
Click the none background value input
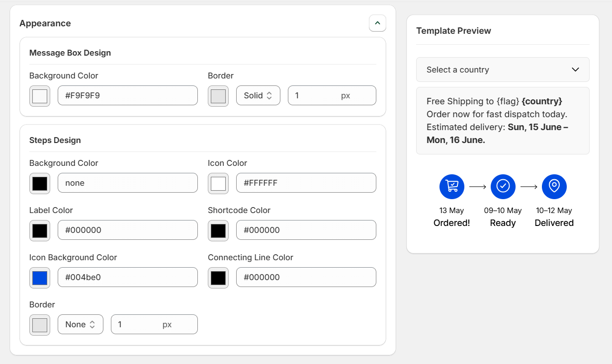click(x=127, y=183)
